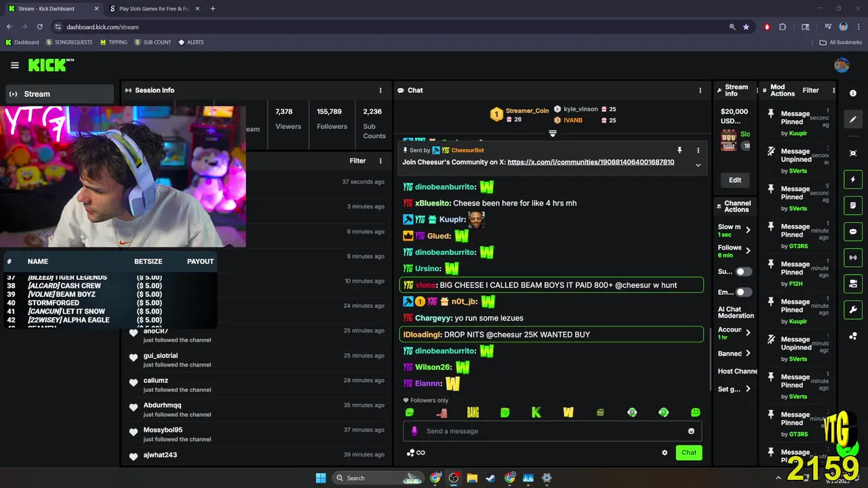The width and height of the screenshot is (868, 488).
Task: Toggle the broadcast session panel icon
Action: (853, 258)
